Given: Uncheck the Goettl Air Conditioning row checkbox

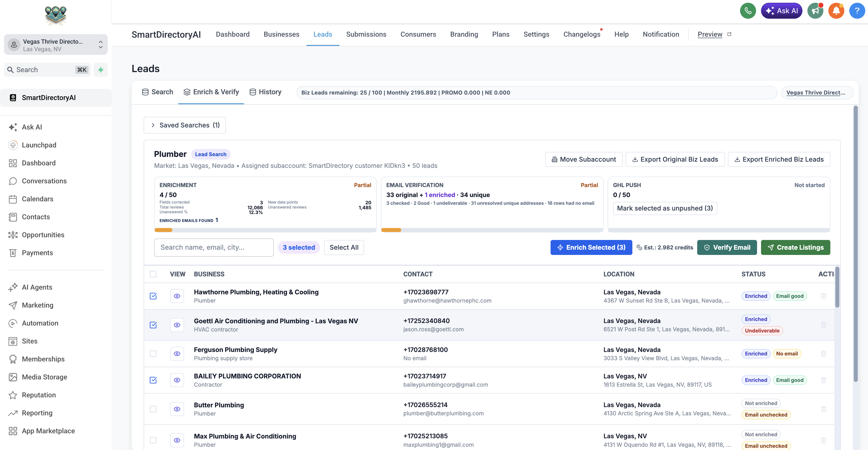Looking at the screenshot, I should pos(153,325).
